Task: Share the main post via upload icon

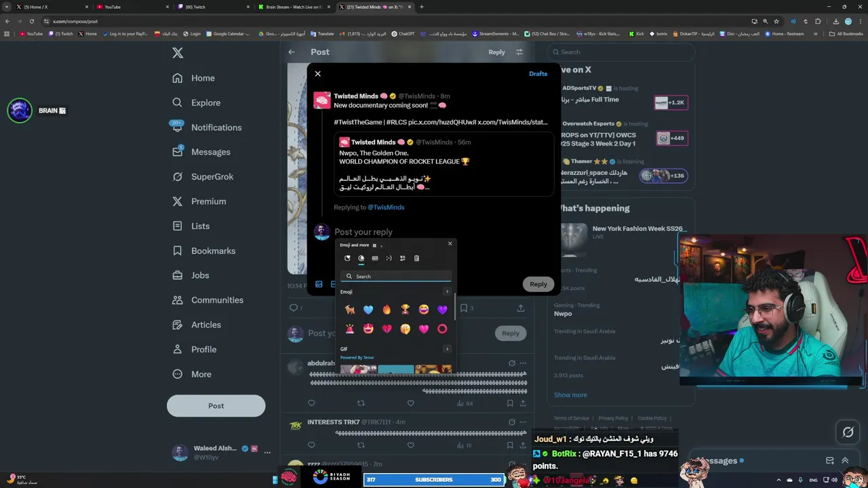Action: [x=521, y=308]
